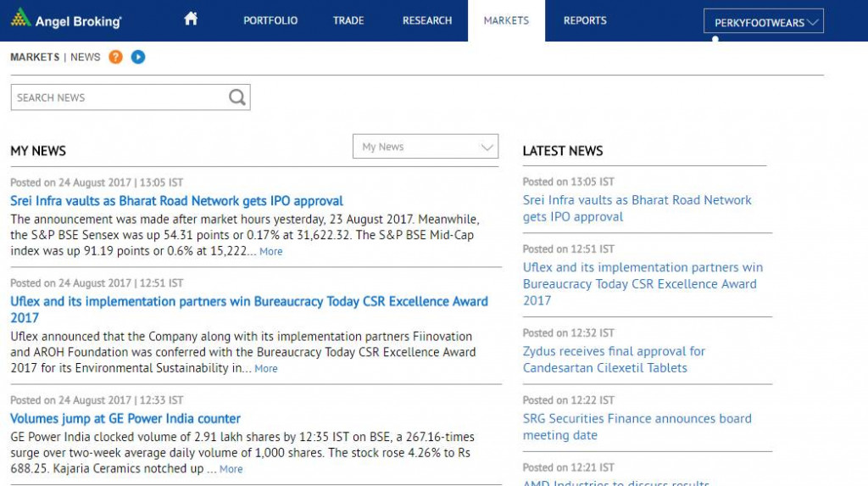Screen dimensions: 868x486
Task: Read More on the Uflex article
Action: (x=266, y=369)
